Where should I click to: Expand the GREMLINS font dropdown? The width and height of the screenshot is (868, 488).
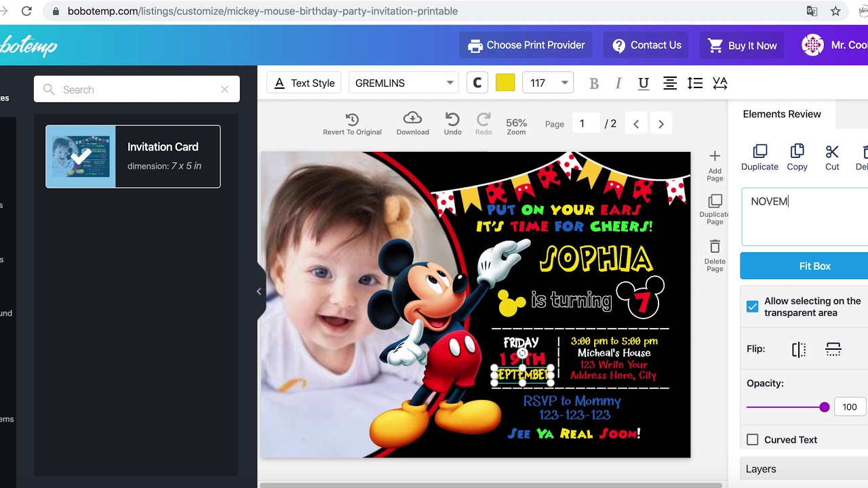tap(403, 83)
